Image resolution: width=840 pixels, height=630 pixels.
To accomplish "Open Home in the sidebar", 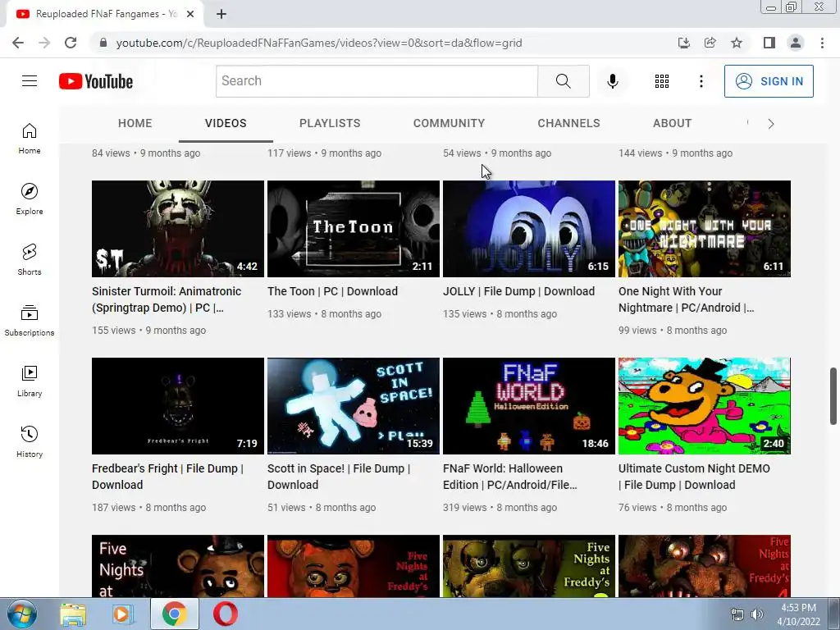I will point(30,139).
